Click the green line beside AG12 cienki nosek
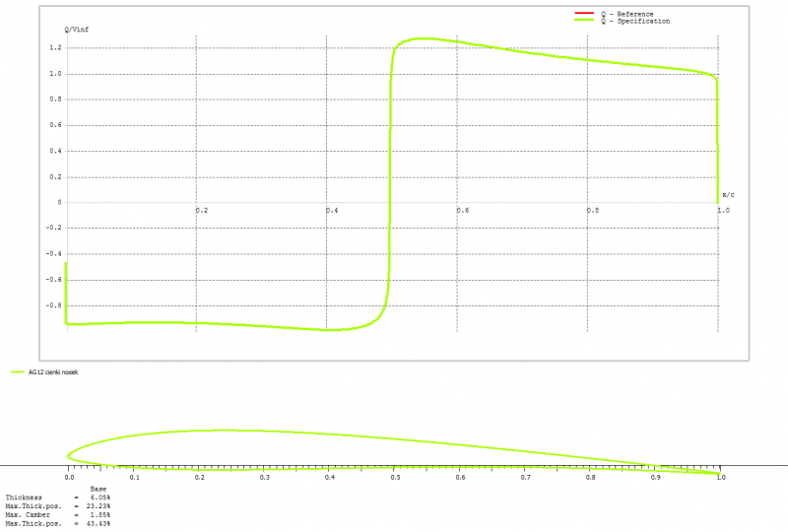The height and width of the screenshot is (532, 788). point(17,373)
